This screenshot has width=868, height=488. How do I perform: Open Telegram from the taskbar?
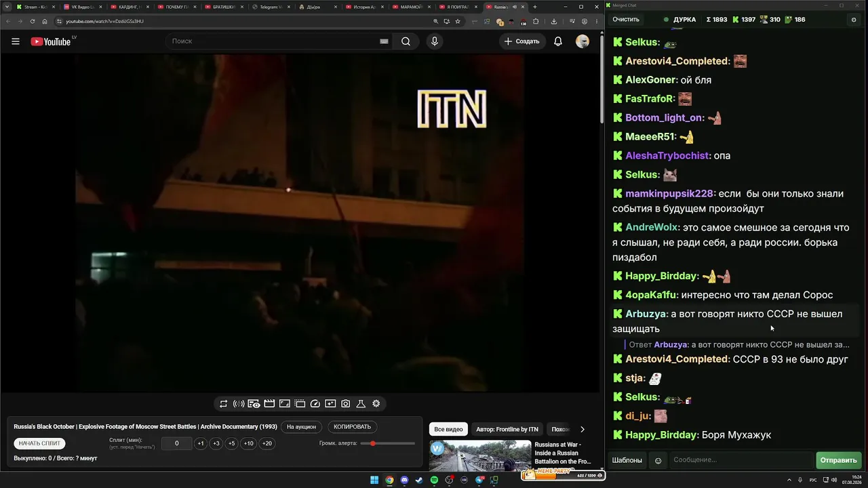click(479, 481)
